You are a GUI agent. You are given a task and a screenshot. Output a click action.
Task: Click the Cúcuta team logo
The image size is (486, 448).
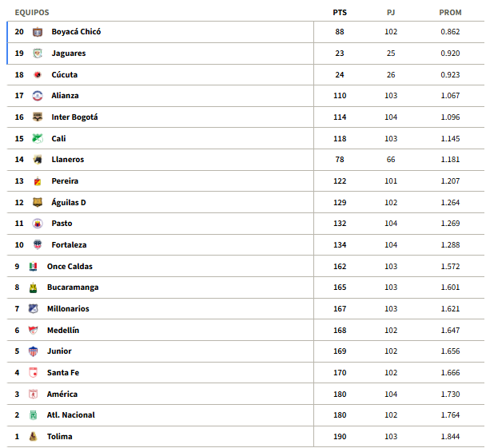38,74
